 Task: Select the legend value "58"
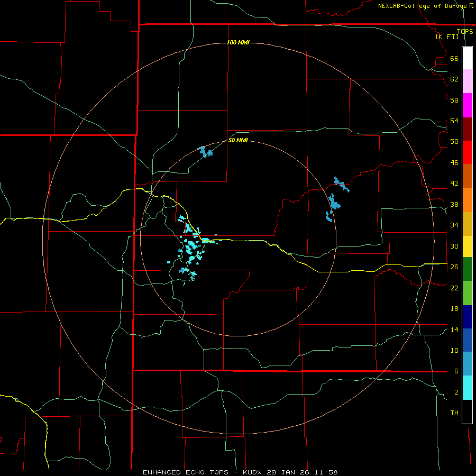pyautogui.click(x=454, y=100)
